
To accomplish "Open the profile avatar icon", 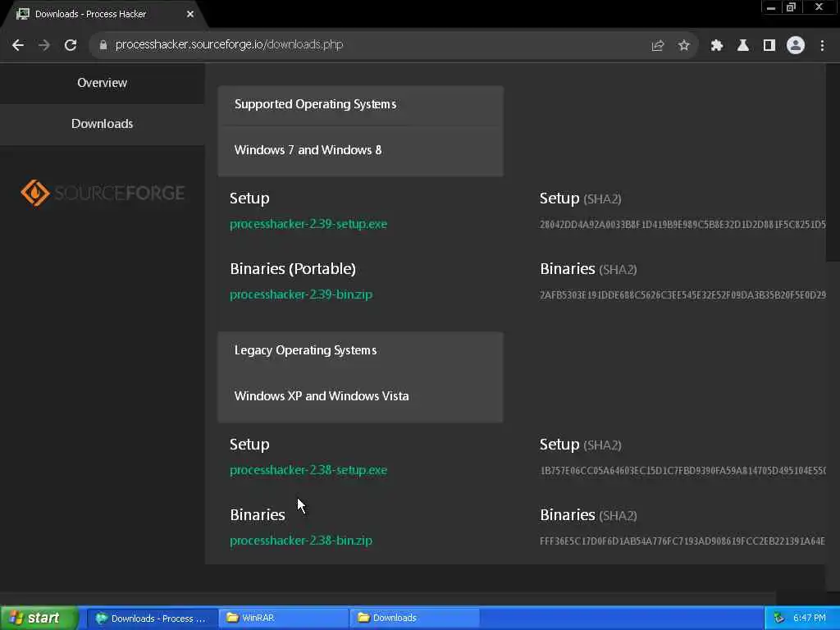I will 796,46.
